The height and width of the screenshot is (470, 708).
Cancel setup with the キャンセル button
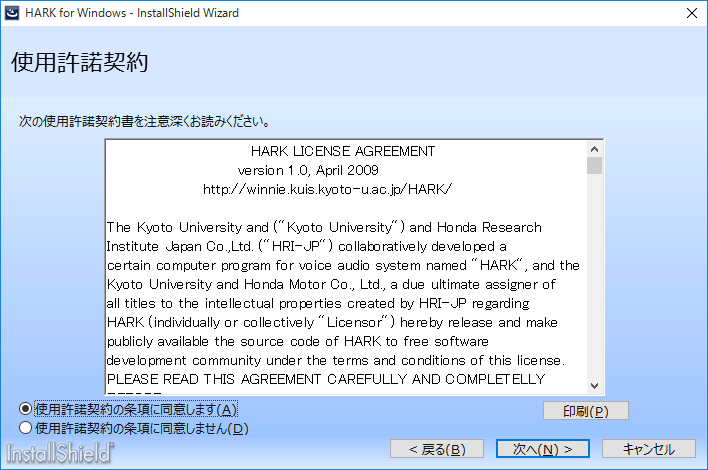[649, 449]
